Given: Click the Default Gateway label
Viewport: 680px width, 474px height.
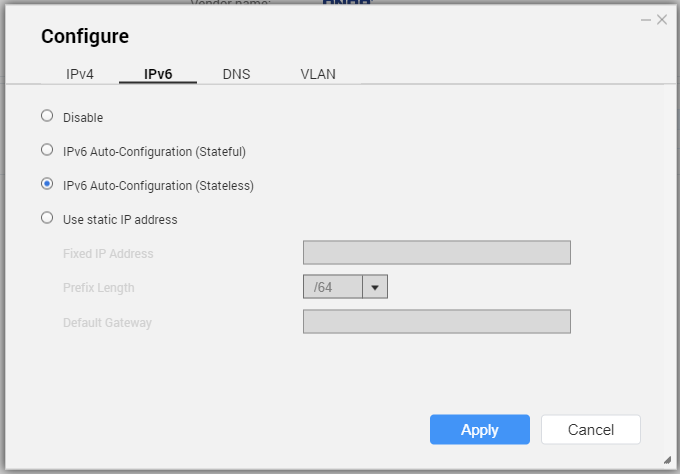Looking at the screenshot, I should tap(107, 322).
